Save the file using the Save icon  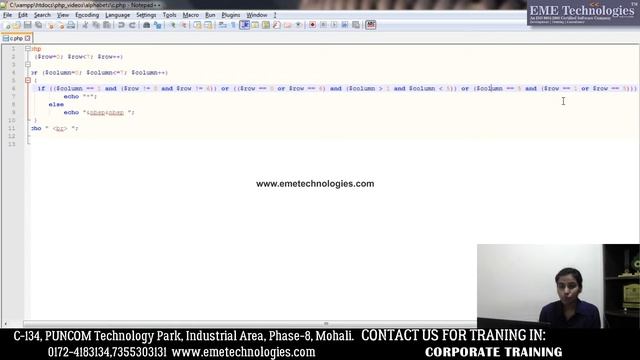point(28,25)
